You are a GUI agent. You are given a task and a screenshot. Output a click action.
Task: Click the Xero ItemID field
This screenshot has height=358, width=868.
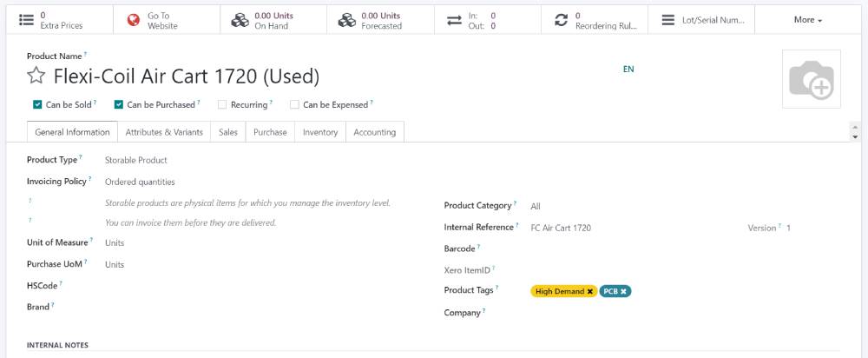point(685,270)
